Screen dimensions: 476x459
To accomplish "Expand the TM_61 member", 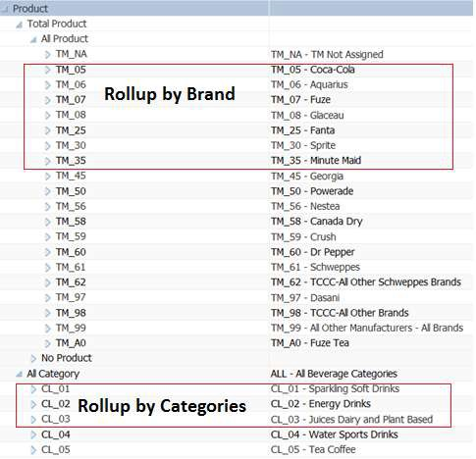I will click(48, 268).
